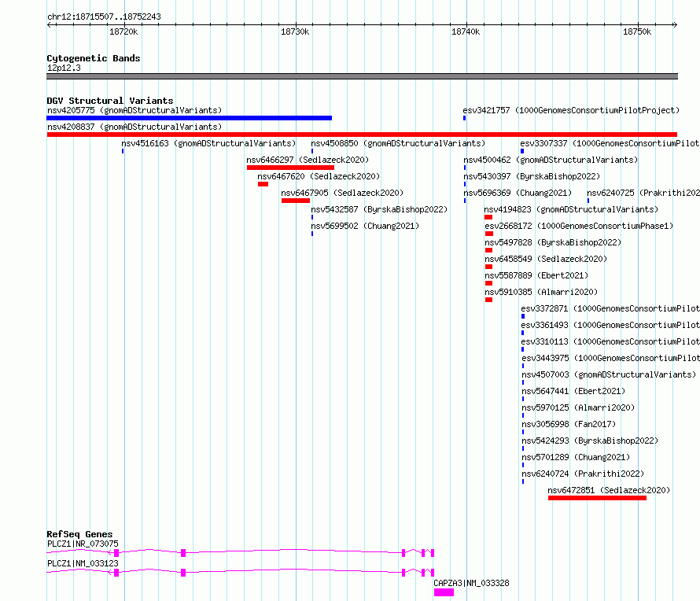The height and width of the screenshot is (601, 700).
Task: Click nsv5587889 Ebert2021 label
Action: 536,275
